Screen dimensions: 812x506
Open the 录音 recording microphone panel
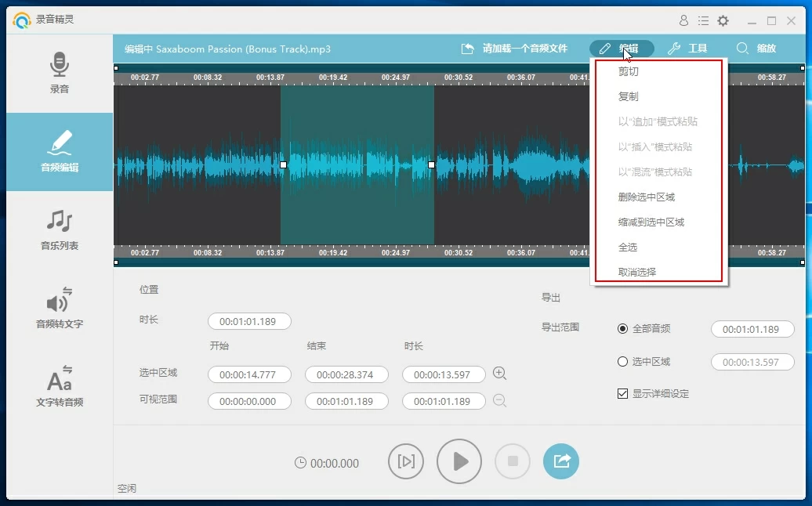[60, 73]
